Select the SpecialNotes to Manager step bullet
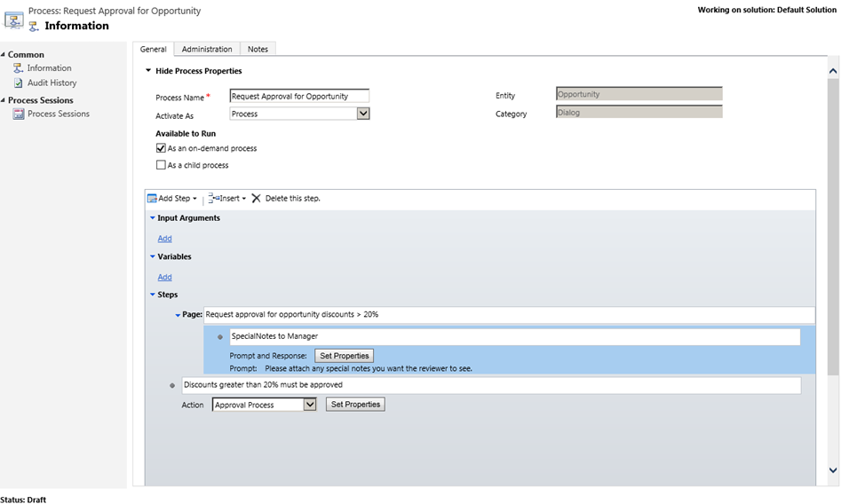The image size is (841, 504). coord(220,337)
